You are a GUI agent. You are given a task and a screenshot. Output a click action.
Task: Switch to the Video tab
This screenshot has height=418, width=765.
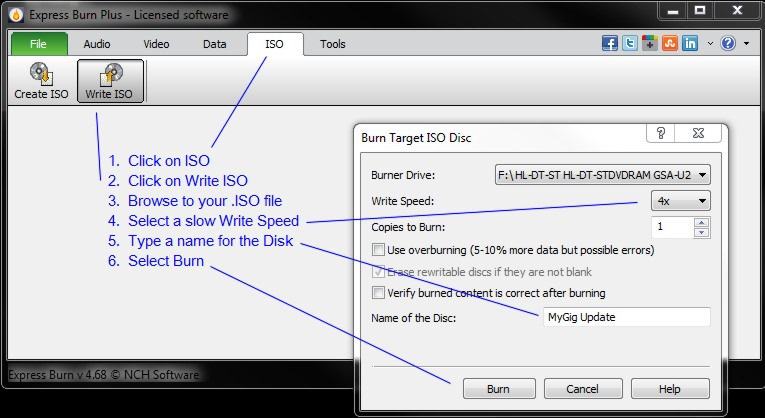coord(156,44)
